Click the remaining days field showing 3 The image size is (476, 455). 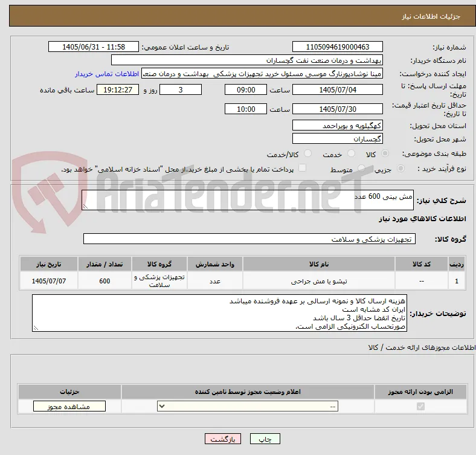(x=181, y=89)
